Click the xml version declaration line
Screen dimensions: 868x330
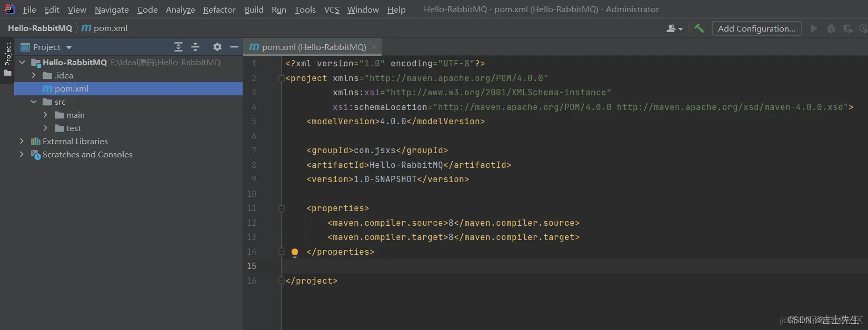click(385, 64)
